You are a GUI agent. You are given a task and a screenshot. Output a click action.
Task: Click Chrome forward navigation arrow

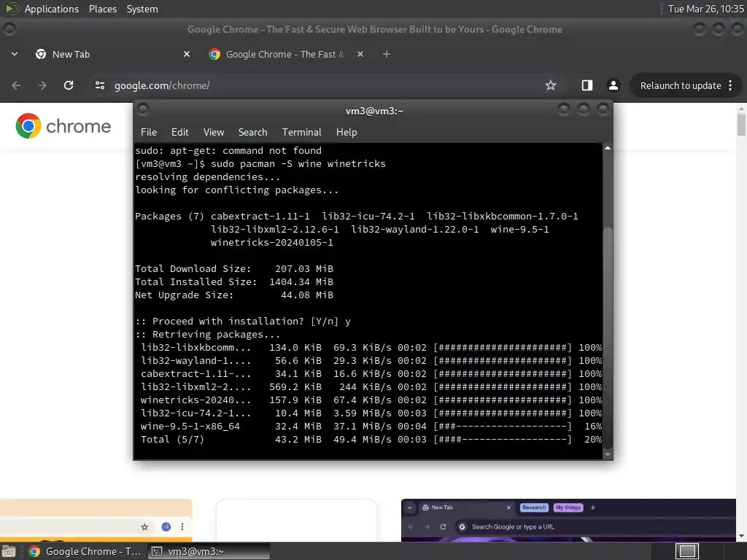tap(42, 85)
